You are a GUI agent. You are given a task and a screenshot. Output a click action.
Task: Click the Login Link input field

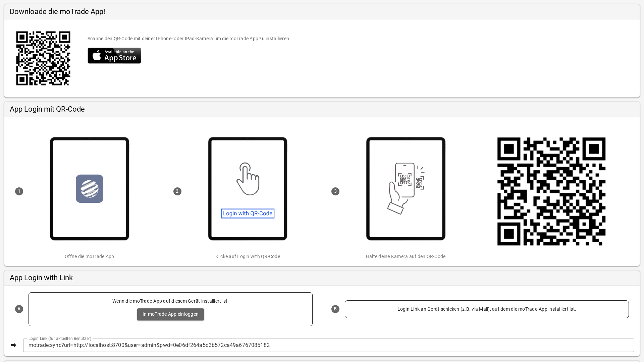(329, 345)
